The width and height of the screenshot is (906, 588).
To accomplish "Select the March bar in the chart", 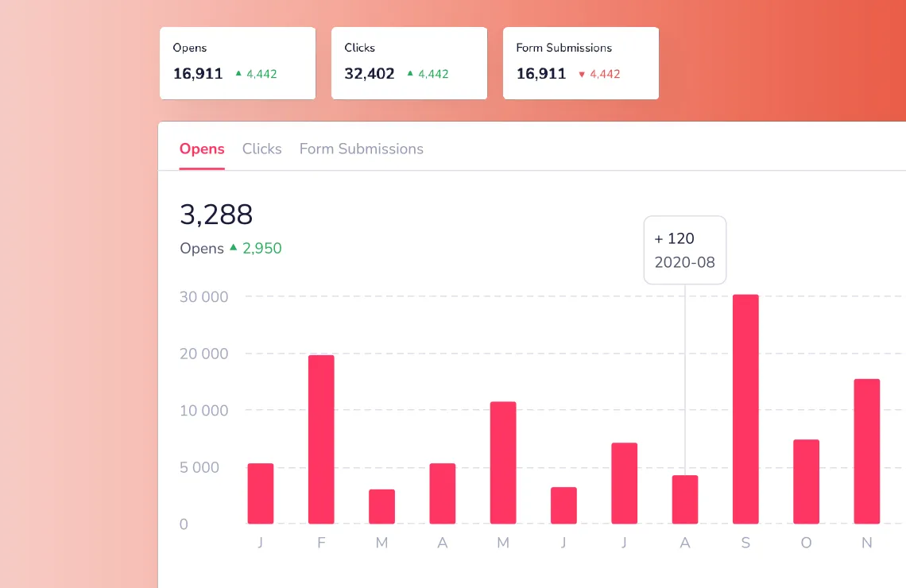I will tap(381, 506).
